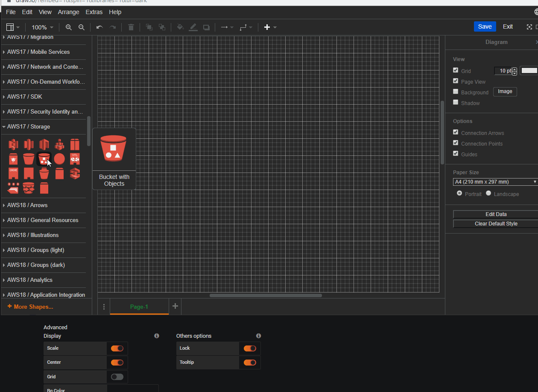538x392 pixels.
Task: Choose Landscape orientation
Action: pyautogui.click(x=488, y=193)
